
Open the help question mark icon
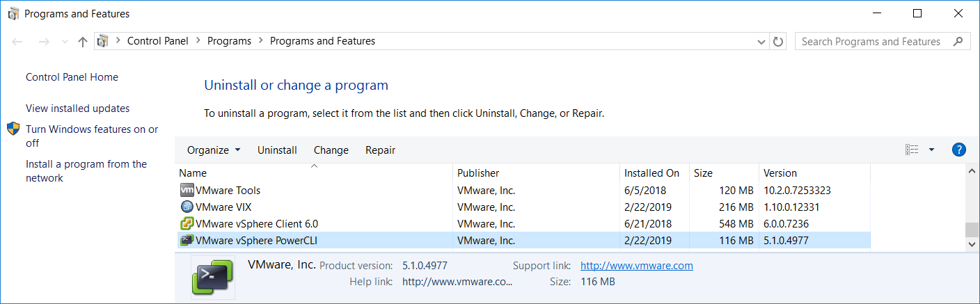tap(958, 150)
